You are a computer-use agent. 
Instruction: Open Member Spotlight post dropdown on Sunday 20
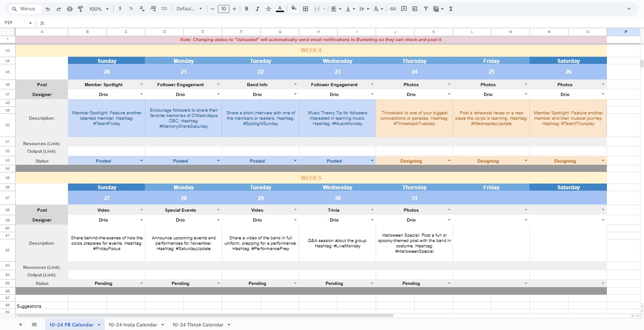[x=141, y=84]
